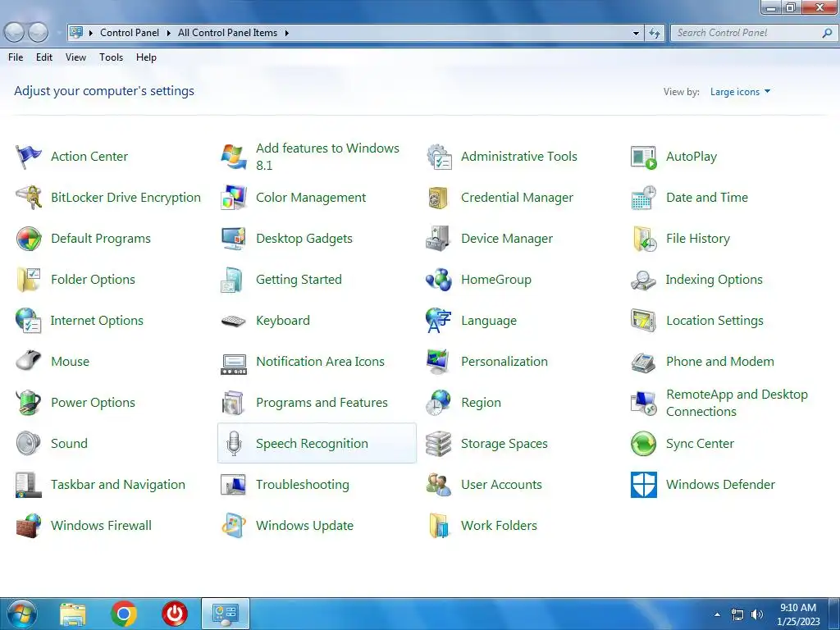Open the Language icon
Image resolution: width=840 pixels, height=630 pixels.
(439, 321)
